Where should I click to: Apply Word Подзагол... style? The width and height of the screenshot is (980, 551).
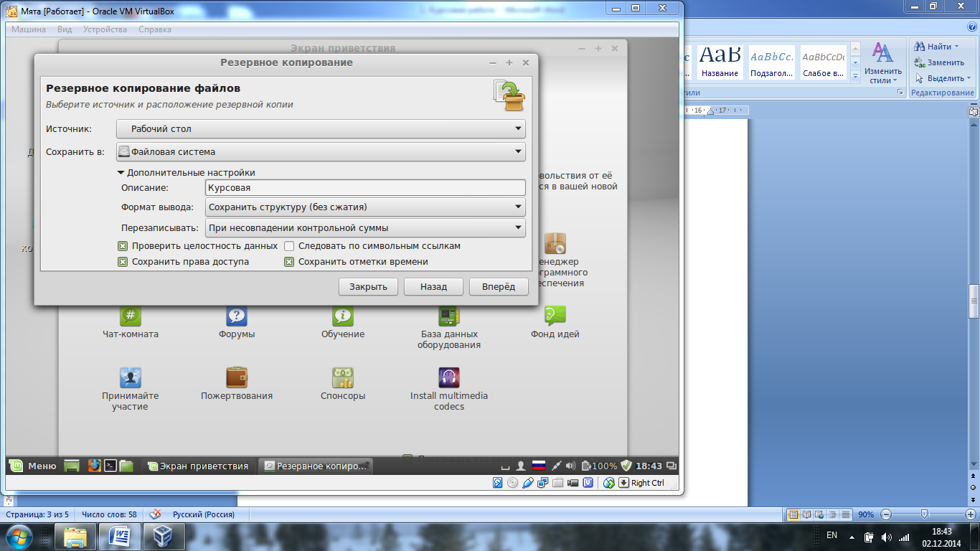[x=772, y=62]
